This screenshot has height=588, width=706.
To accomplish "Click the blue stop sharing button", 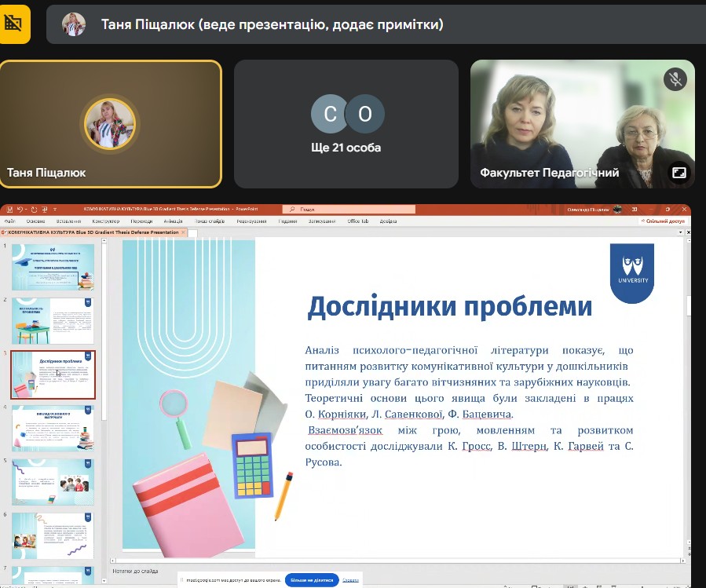I will [x=312, y=580].
